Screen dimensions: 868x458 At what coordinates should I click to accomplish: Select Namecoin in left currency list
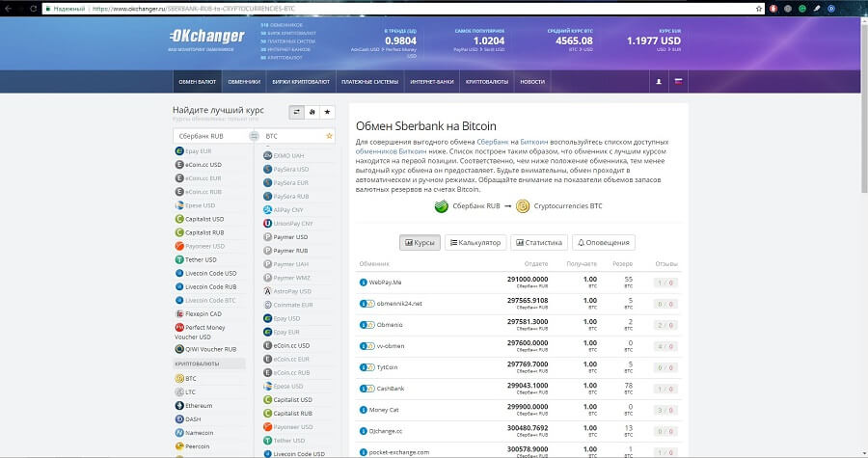(x=194, y=433)
